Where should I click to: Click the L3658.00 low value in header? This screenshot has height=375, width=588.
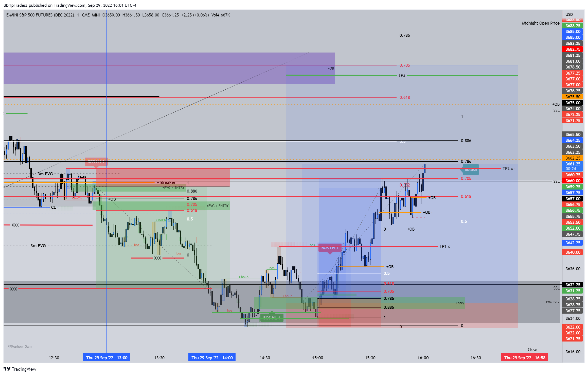pos(151,15)
